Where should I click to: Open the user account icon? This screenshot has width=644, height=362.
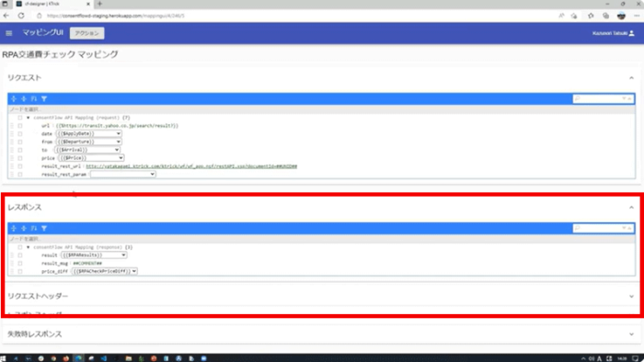point(632,33)
